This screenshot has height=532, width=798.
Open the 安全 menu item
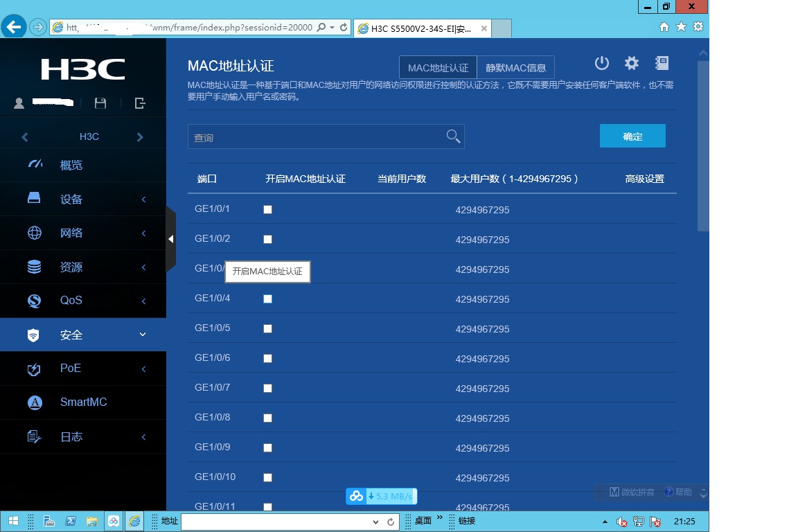[83, 335]
